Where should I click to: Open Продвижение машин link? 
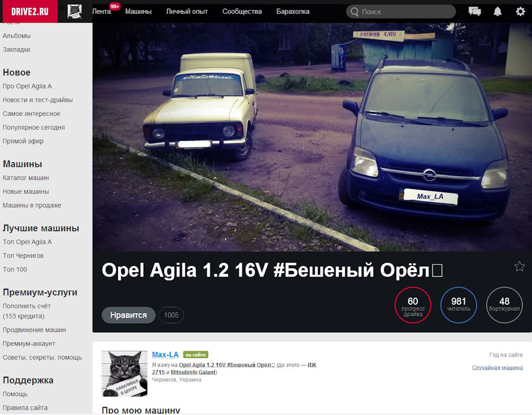[34, 330]
